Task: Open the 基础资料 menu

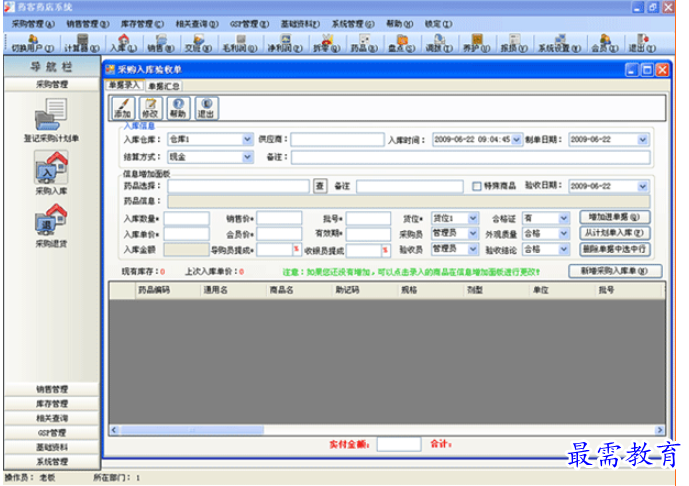Action: (300, 24)
